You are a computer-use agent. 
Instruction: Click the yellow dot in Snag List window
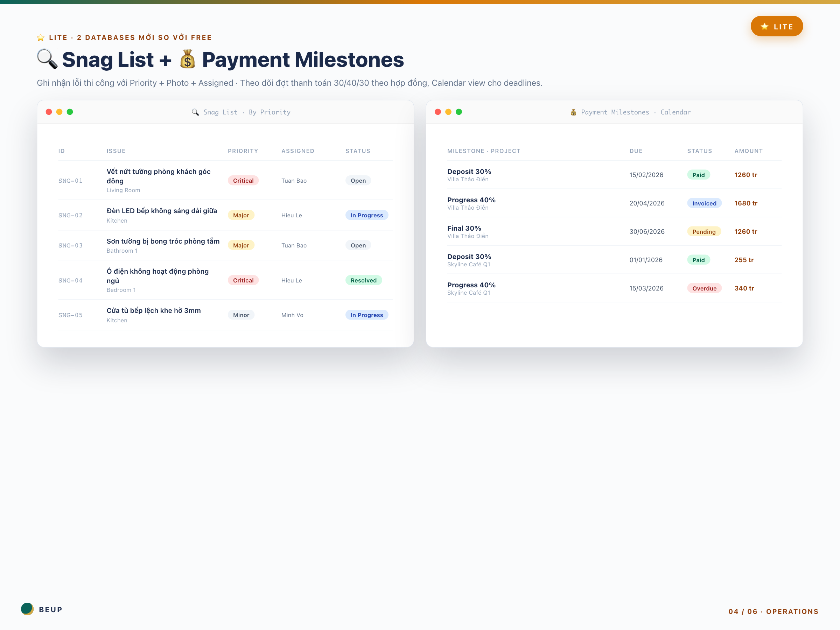click(59, 112)
